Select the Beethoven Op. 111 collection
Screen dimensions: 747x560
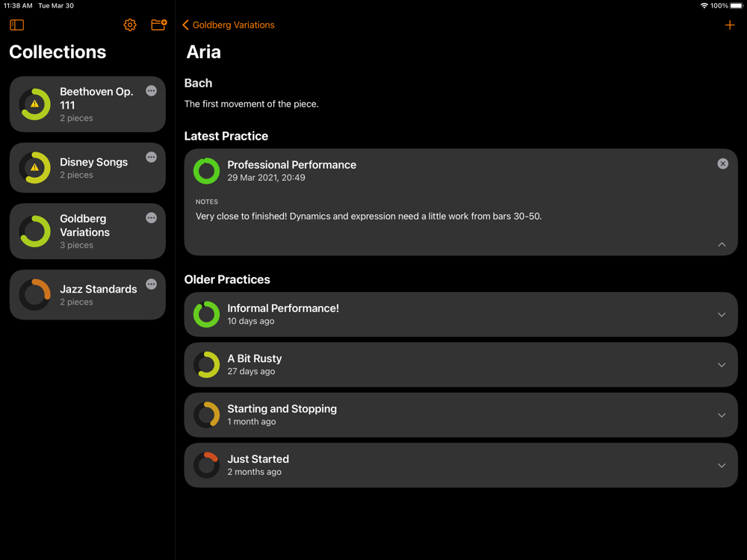[x=87, y=105]
